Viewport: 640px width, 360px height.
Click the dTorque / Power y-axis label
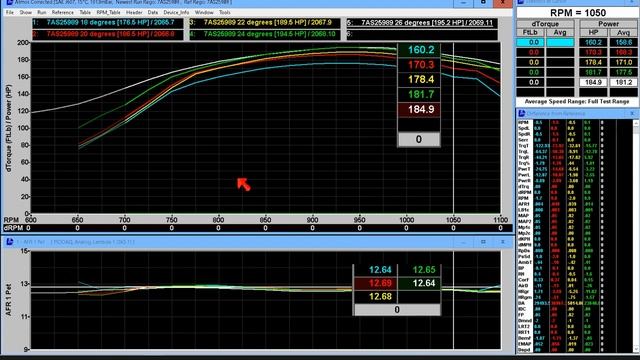pos(9,128)
